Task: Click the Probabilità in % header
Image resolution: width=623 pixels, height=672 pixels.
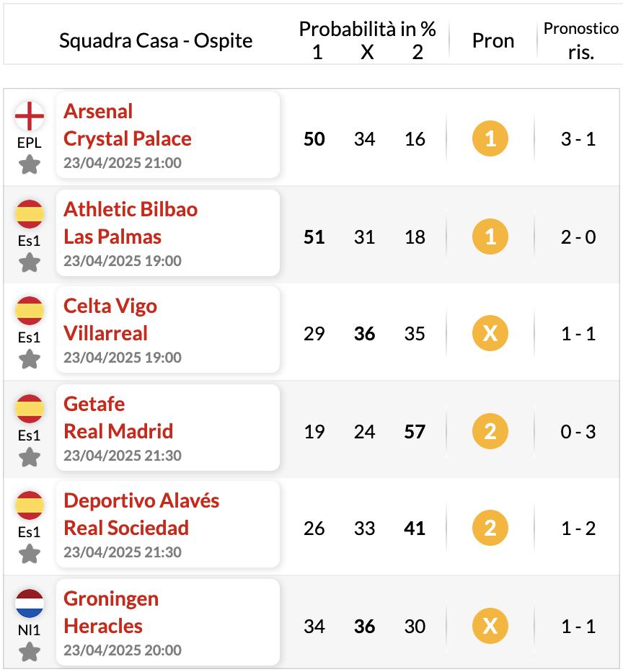Action: (367, 29)
